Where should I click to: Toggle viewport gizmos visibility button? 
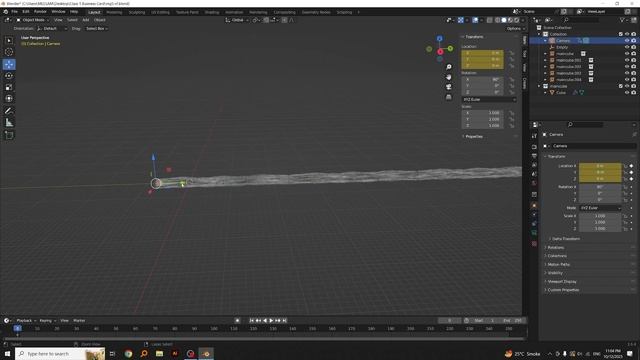pyautogui.click(x=460, y=20)
